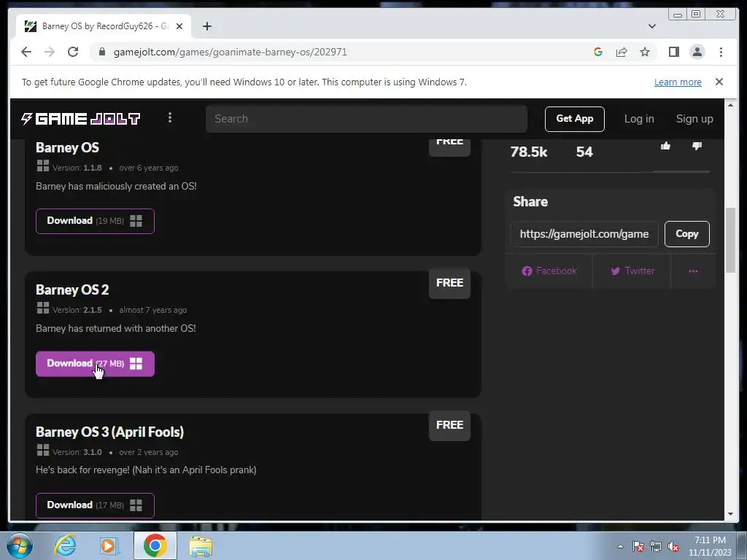Open the Sign up link
The height and width of the screenshot is (560, 747).
coord(694,119)
